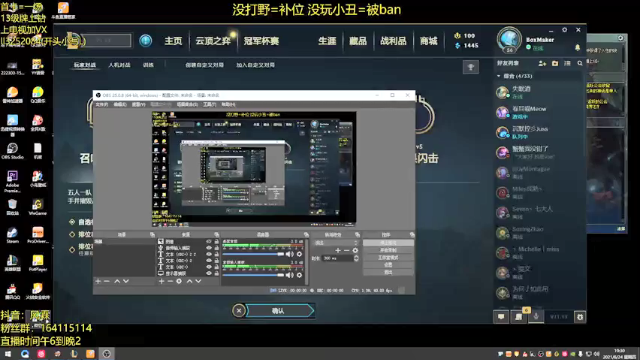Screen dimensions: 640x360
Task: Adjust transition duration 300 ms stepper
Action: point(356,258)
